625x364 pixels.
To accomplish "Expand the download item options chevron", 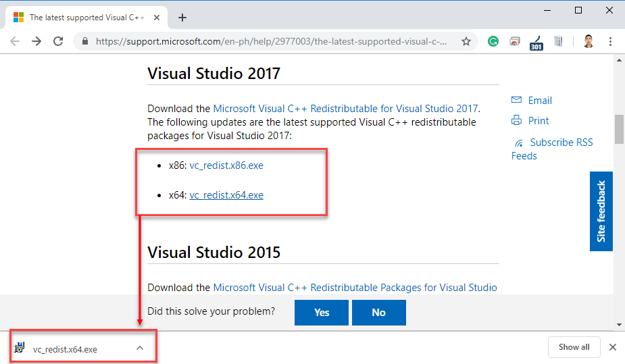I will pos(139,348).
